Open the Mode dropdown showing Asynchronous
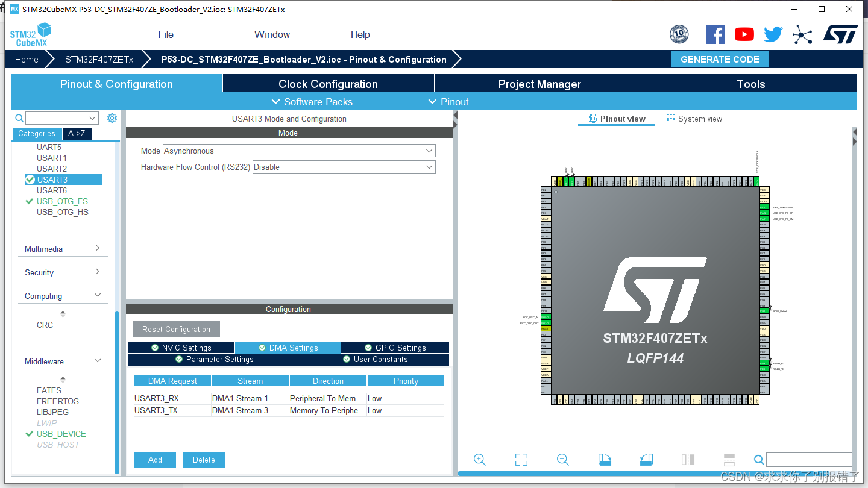This screenshot has height=488, width=868. tap(427, 151)
